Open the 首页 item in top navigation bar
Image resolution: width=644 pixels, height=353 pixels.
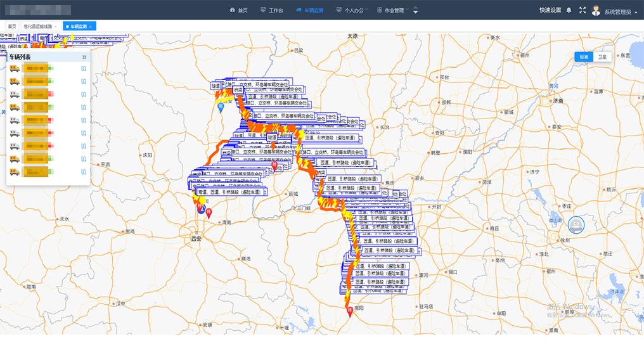pyautogui.click(x=238, y=10)
